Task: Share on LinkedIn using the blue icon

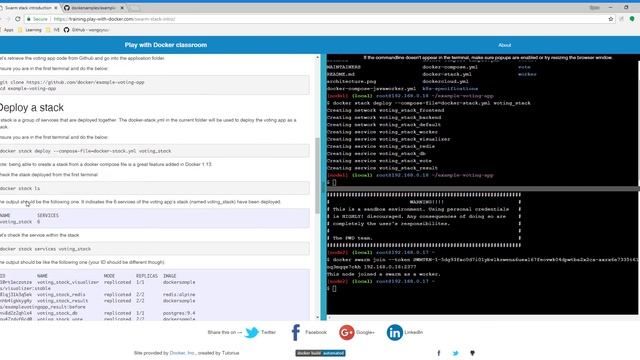Action: click(395, 332)
